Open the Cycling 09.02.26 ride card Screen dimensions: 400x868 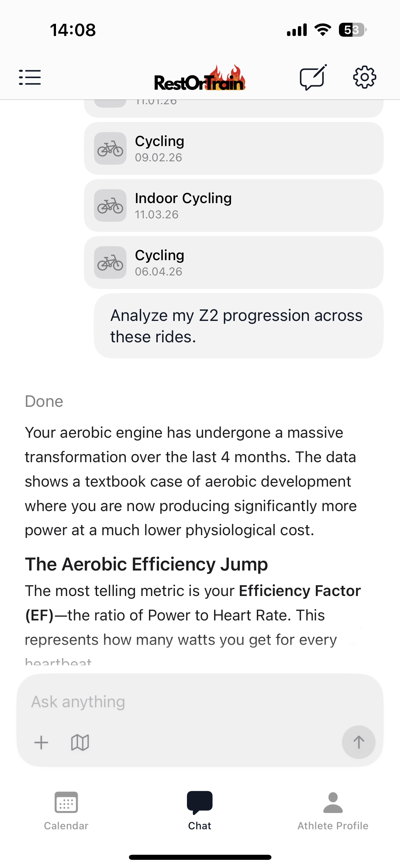[x=233, y=149]
